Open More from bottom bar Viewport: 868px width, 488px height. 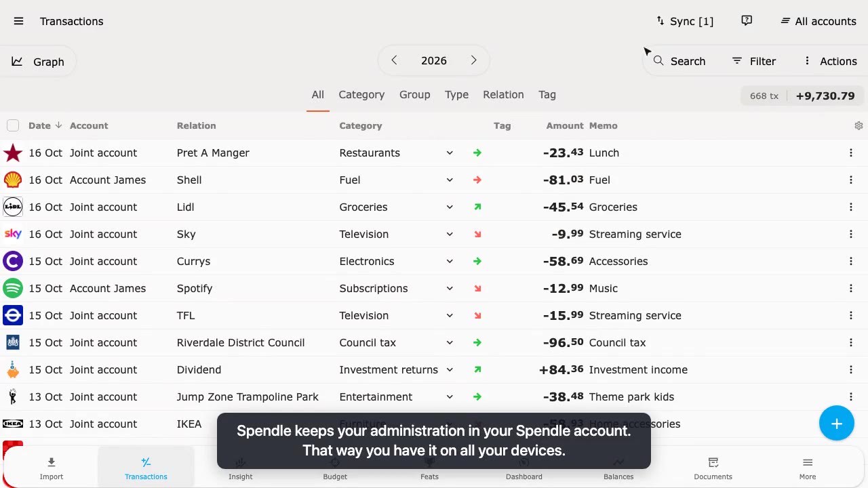click(x=807, y=468)
